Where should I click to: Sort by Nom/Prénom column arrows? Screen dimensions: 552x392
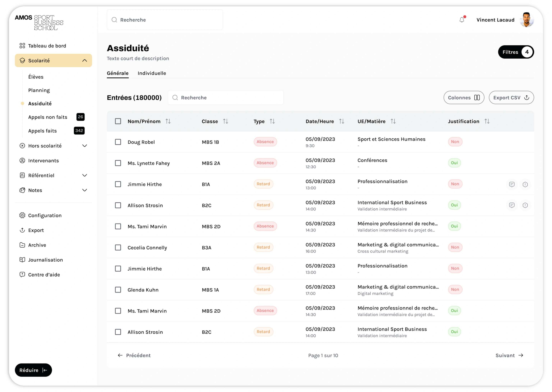point(168,121)
